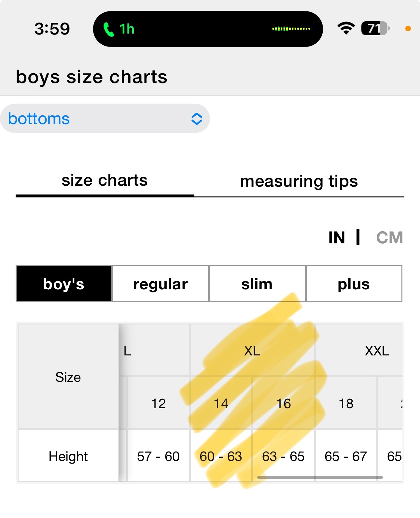420x518 pixels.
Task: Tap the Wi-Fi status icon
Action: pyautogui.click(x=346, y=28)
